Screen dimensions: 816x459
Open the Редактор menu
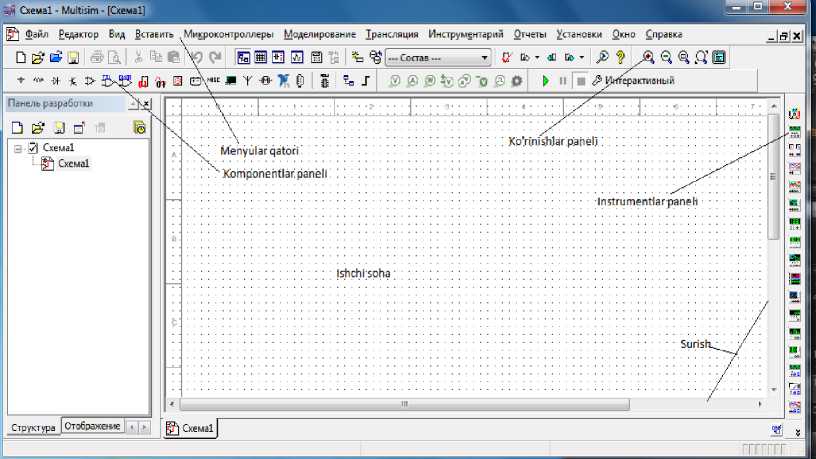tap(78, 34)
